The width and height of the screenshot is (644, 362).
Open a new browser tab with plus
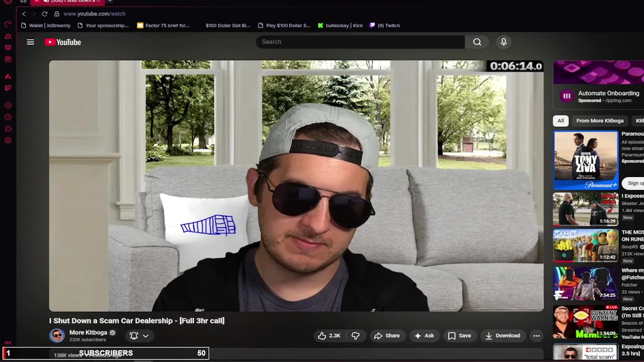(x=110, y=2)
